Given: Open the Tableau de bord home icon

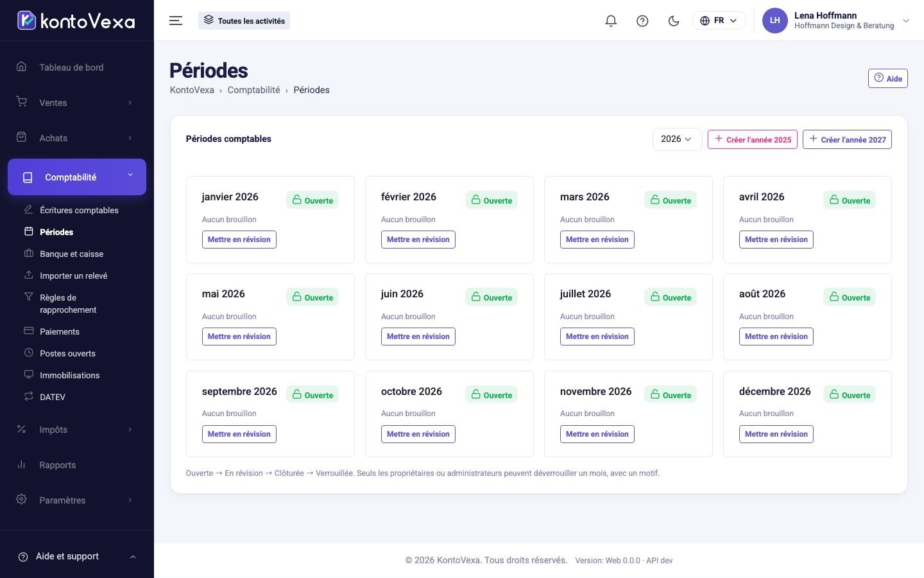Looking at the screenshot, I should (x=22, y=67).
